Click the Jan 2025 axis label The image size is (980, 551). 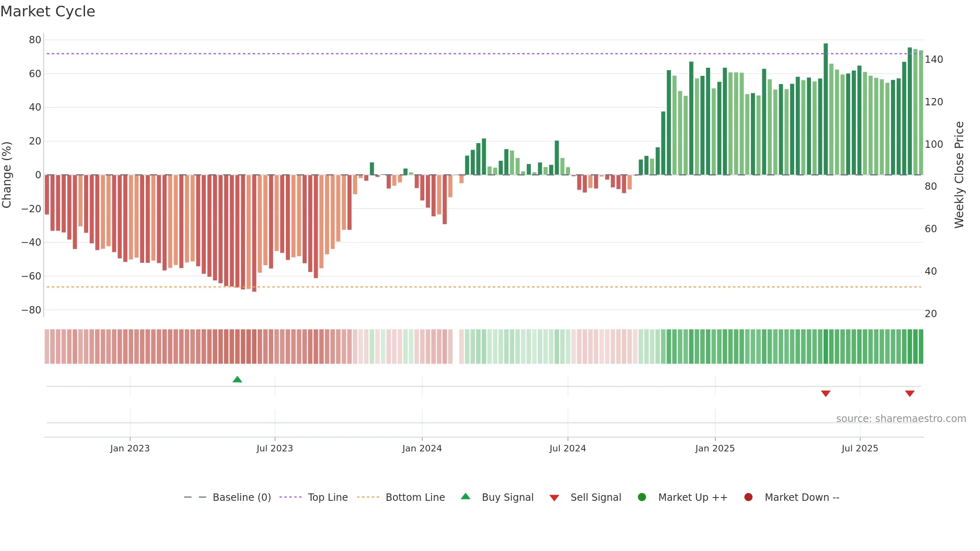715,448
